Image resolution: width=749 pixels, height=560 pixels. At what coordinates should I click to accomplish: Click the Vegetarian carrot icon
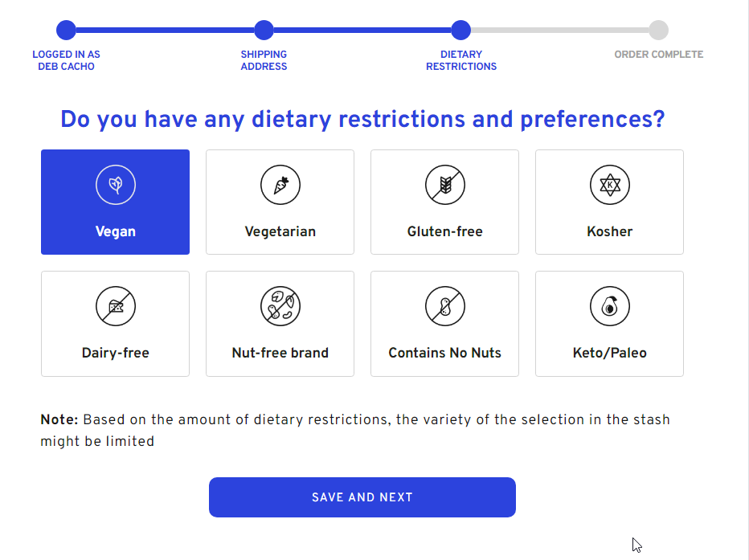tap(280, 186)
